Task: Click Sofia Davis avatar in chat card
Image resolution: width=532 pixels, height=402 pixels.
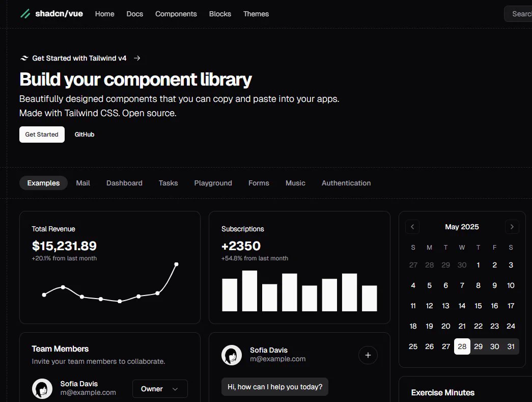Action: (x=232, y=355)
